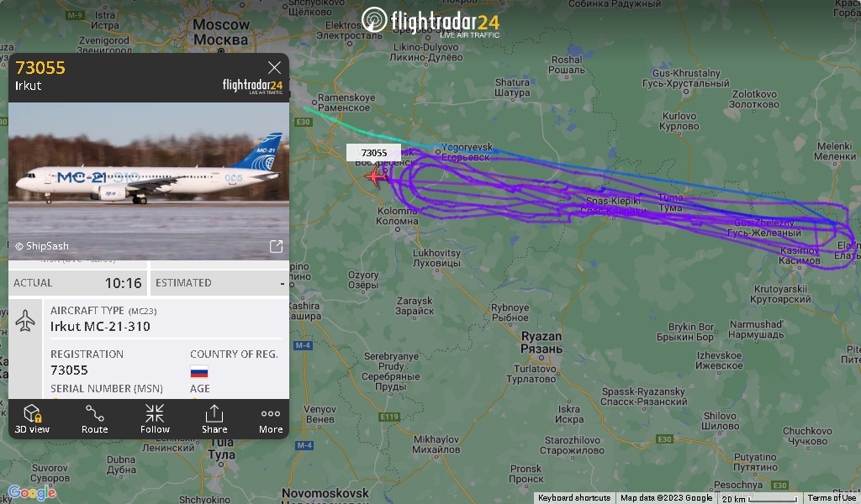Click the Flightradar24 logo at top
Image resolution: width=861 pixels, height=504 pixels.
(430, 22)
